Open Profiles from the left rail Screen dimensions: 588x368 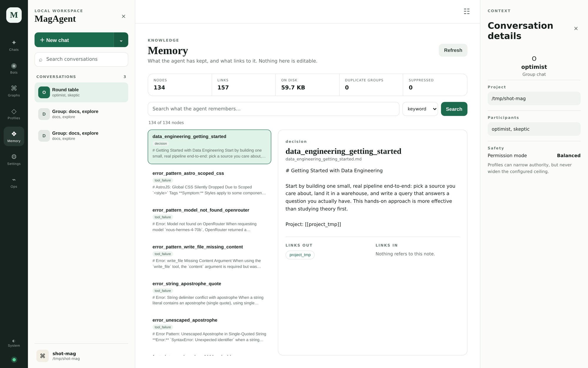click(14, 114)
